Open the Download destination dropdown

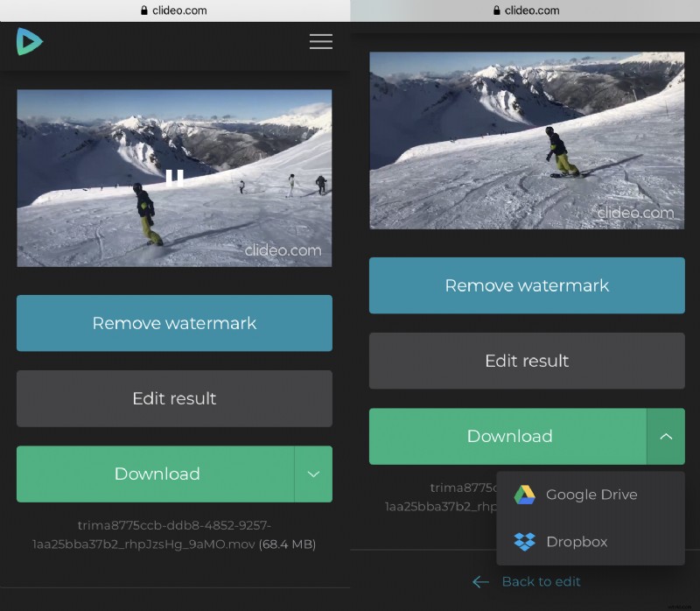[313, 474]
